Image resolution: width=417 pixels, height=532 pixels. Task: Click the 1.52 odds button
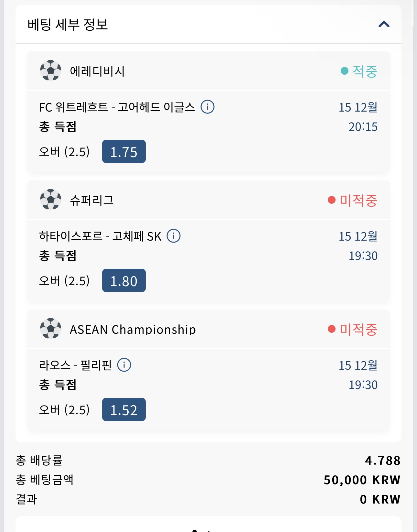pos(124,410)
